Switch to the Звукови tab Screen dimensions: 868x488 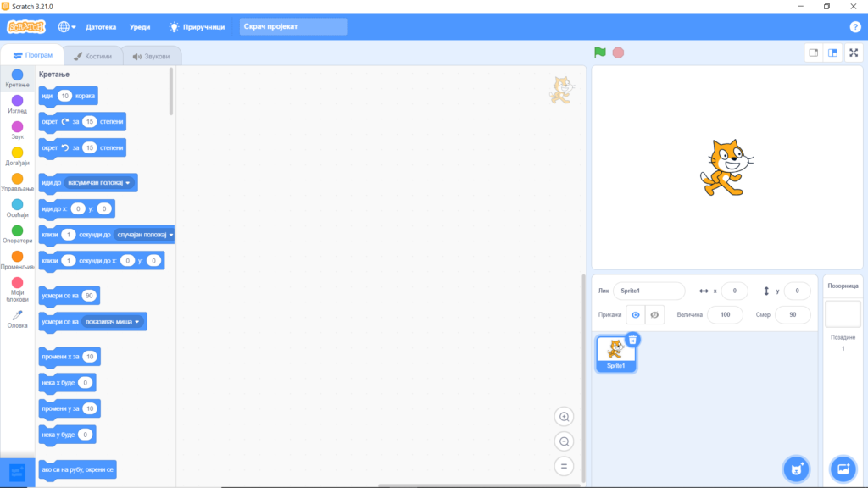pos(151,56)
